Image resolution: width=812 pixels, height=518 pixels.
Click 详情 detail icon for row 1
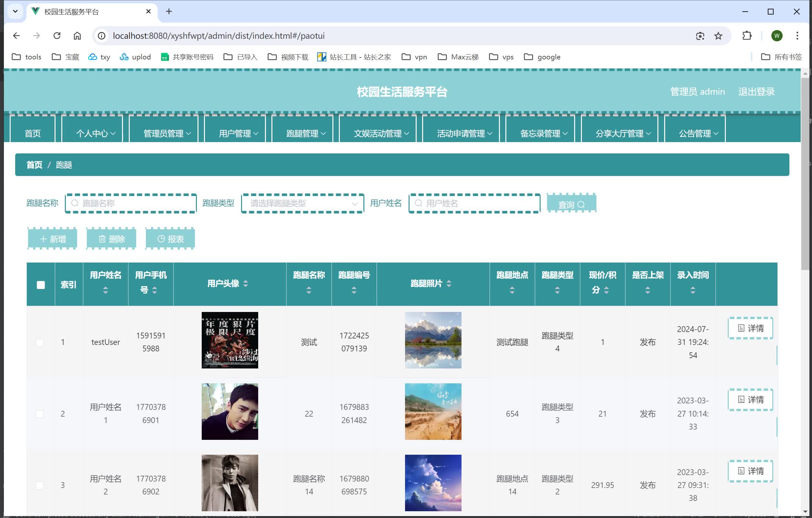[x=750, y=328]
